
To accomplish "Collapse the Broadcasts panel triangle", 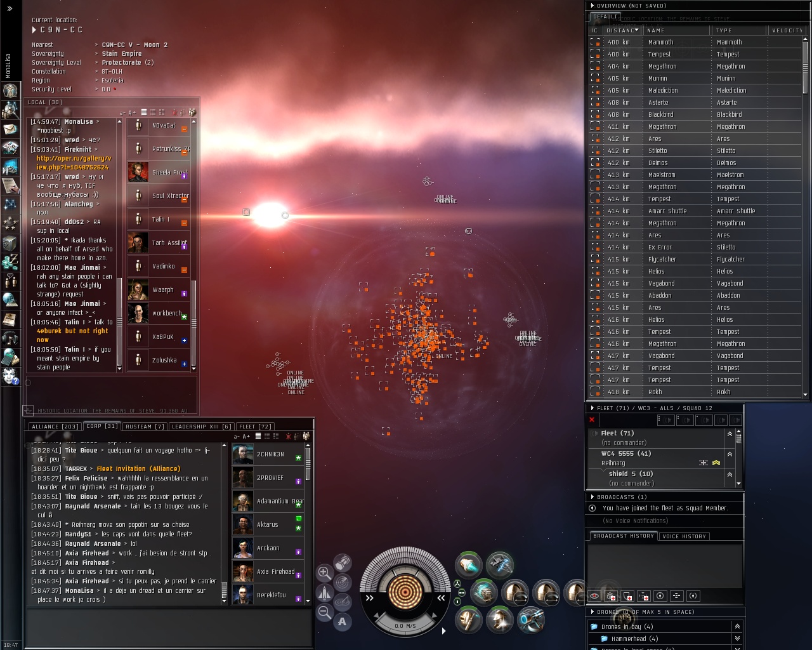I will click(x=593, y=497).
